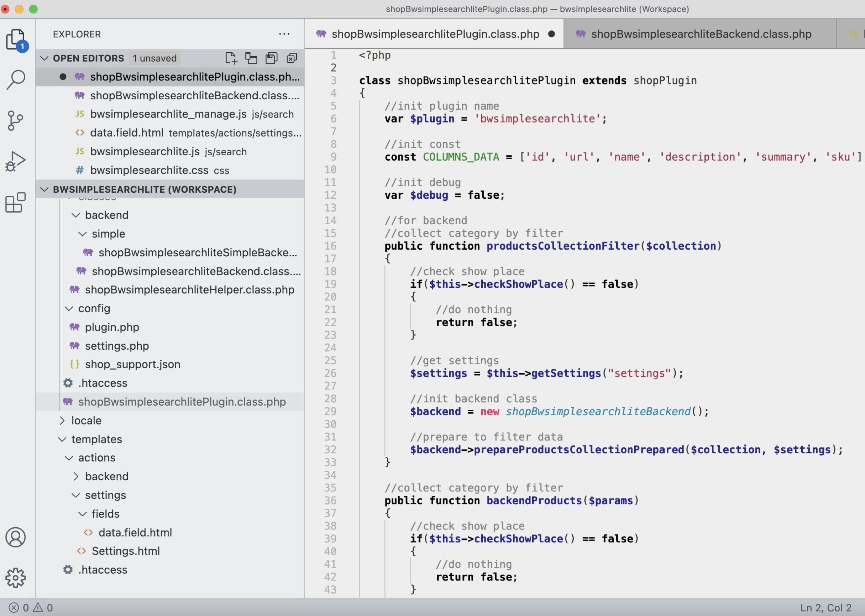Open the Source Control view
The width and height of the screenshot is (865, 616).
(x=16, y=121)
